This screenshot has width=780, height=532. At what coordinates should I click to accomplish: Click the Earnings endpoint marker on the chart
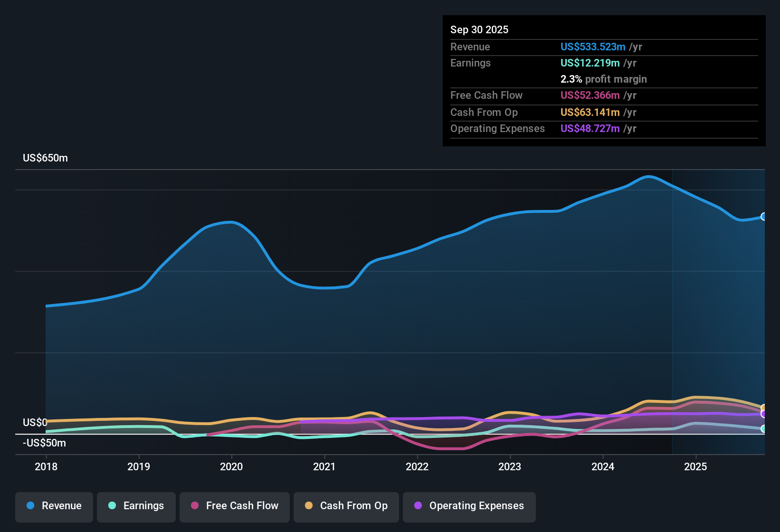764,429
